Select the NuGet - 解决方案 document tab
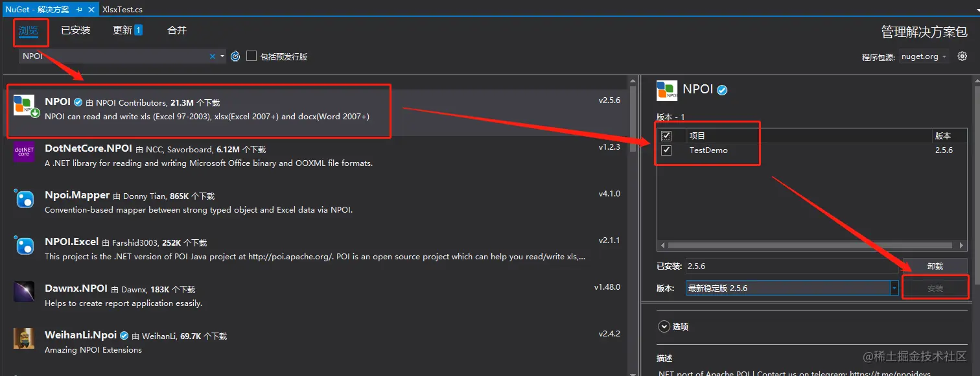The width and height of the screenshot is (980, 376). 36,9
